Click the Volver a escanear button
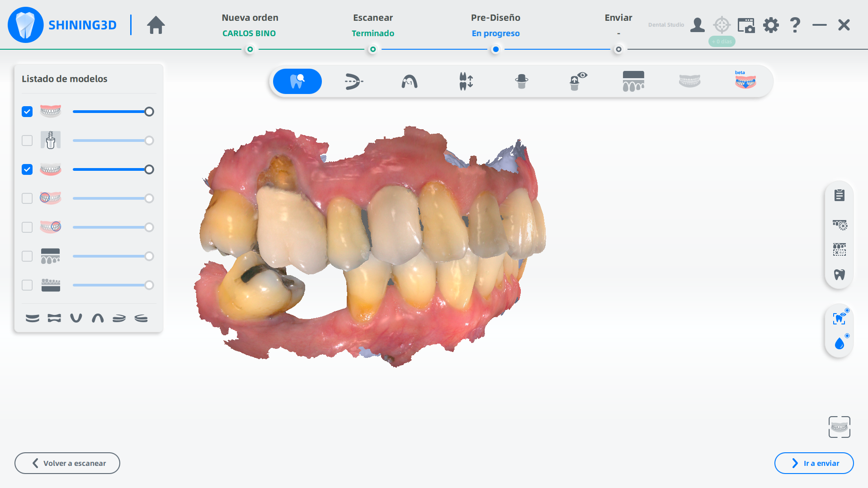This screenshot has height=488, width=868. (67, 463)
